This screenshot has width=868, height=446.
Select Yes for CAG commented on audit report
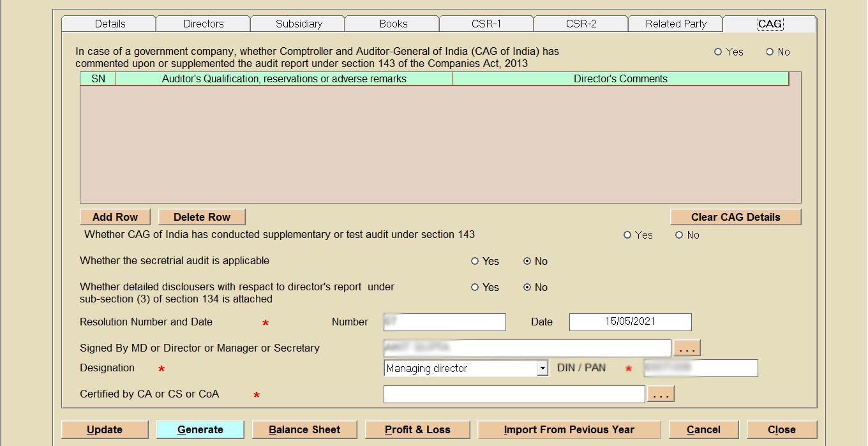(x=719, y=52)
